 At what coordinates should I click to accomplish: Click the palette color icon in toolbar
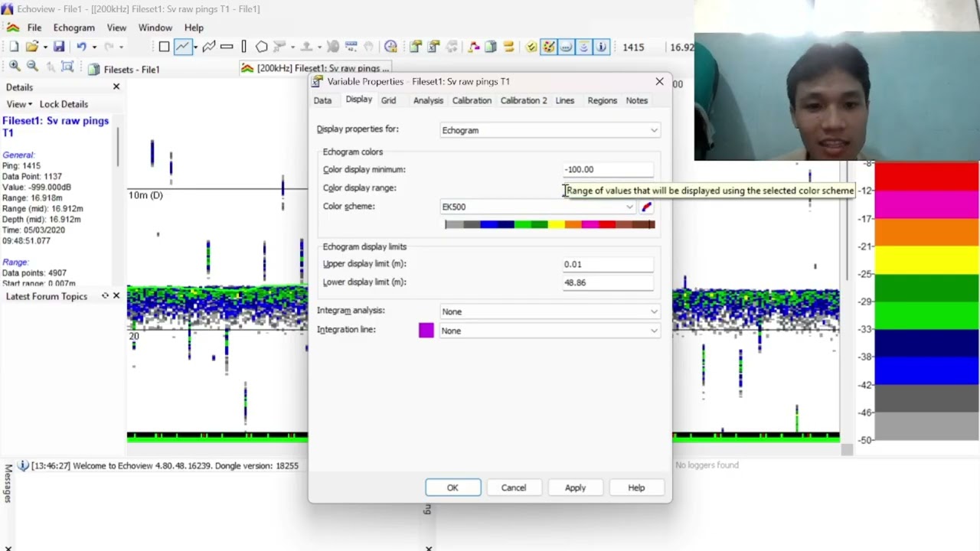548,47
